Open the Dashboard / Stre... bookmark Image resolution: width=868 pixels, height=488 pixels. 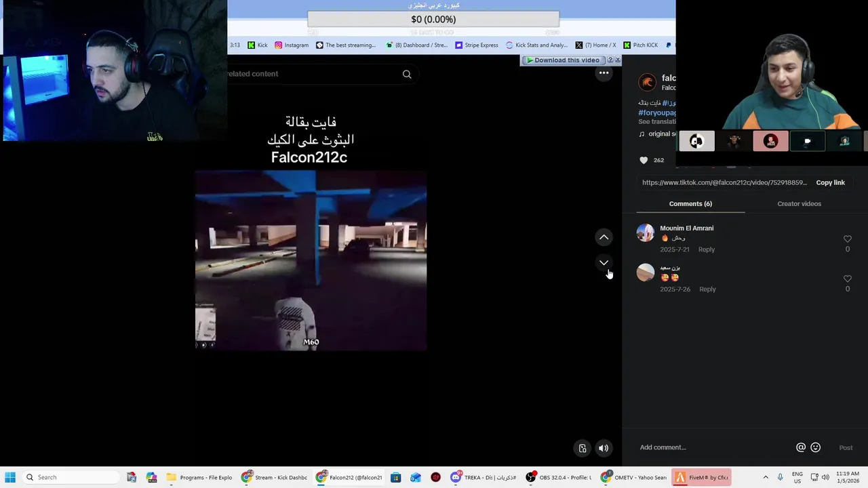click(x=416, y=45)
